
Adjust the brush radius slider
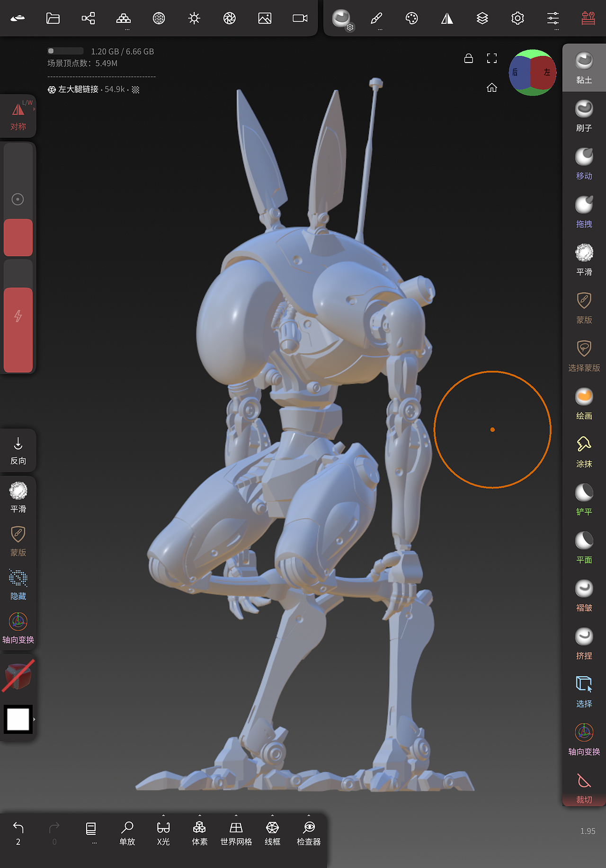(x=18, y=200)
